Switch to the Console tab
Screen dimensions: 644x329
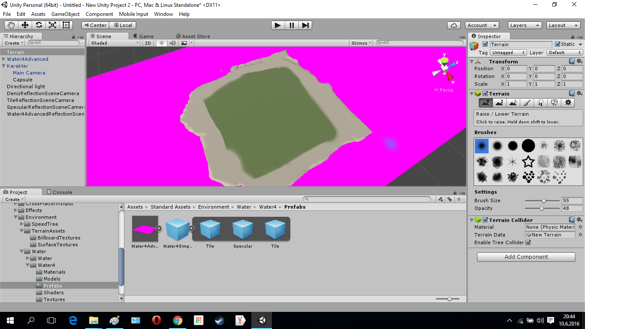(59, 192)
